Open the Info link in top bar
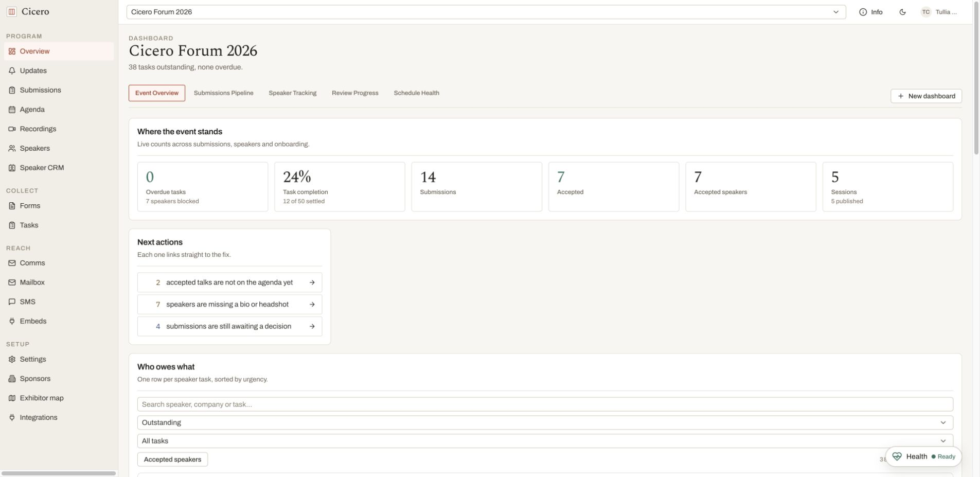980x477 pixels. 871,12
